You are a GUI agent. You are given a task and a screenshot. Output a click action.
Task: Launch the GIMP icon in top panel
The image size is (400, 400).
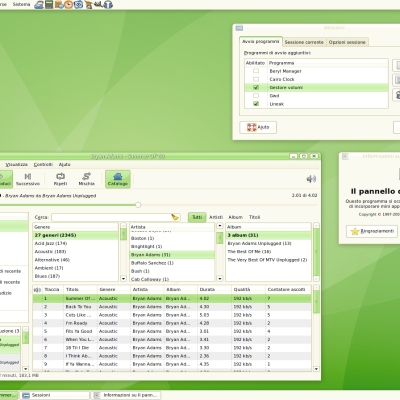tap(98, 5)
